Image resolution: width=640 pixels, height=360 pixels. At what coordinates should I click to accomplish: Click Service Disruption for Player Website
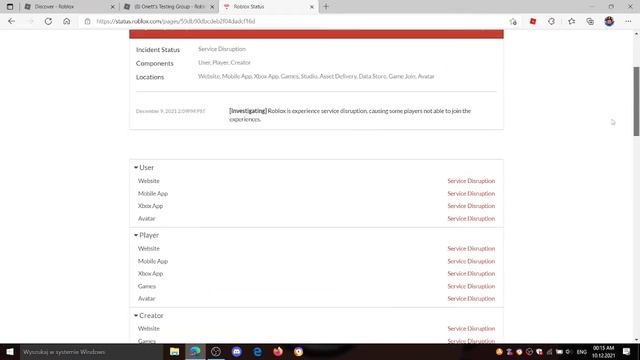(x=471, y=249)
